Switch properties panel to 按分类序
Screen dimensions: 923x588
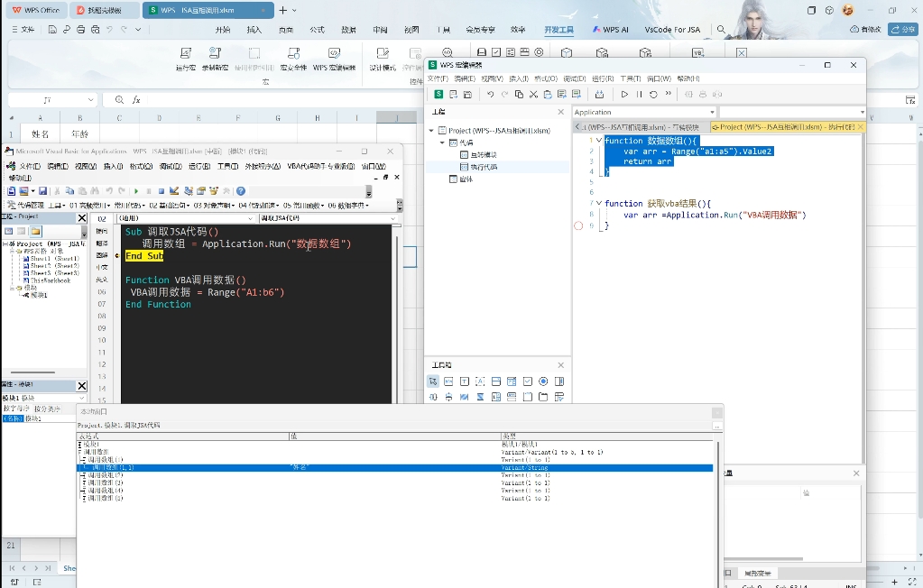[47, 408]
